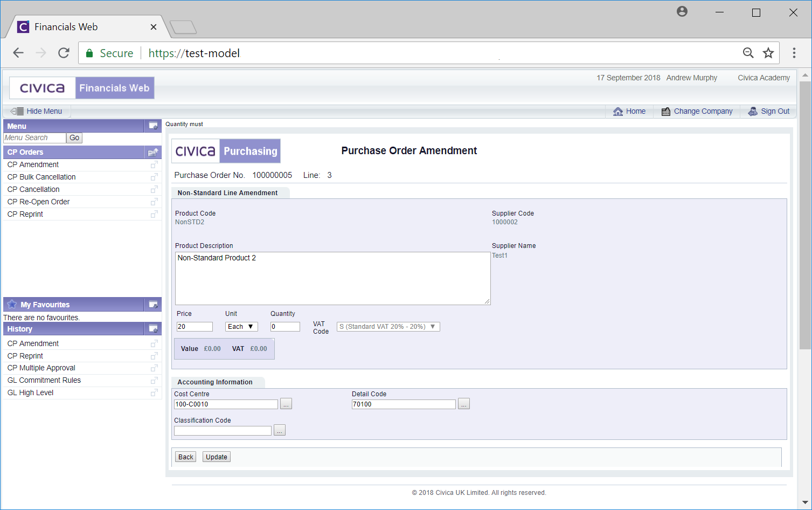Screen dimensions: 812x510
Task: Click the Cost Centre input field
Action: point(226,404)
